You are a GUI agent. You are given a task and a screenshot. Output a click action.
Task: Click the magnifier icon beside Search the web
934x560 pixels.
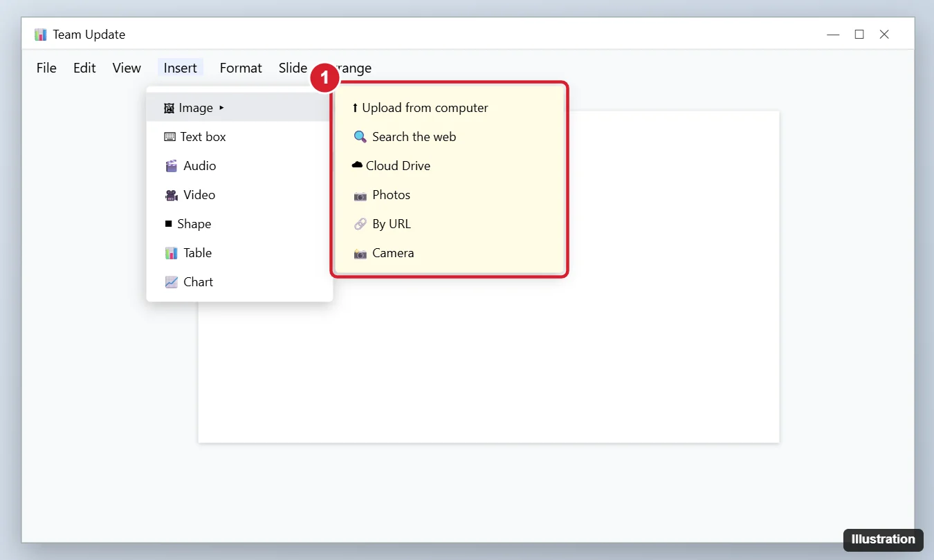pyautogui.click(x=360, y=137)
